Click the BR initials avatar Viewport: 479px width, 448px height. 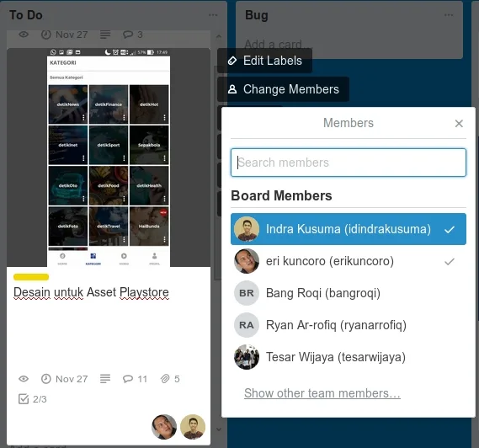(x=247, y=293)
